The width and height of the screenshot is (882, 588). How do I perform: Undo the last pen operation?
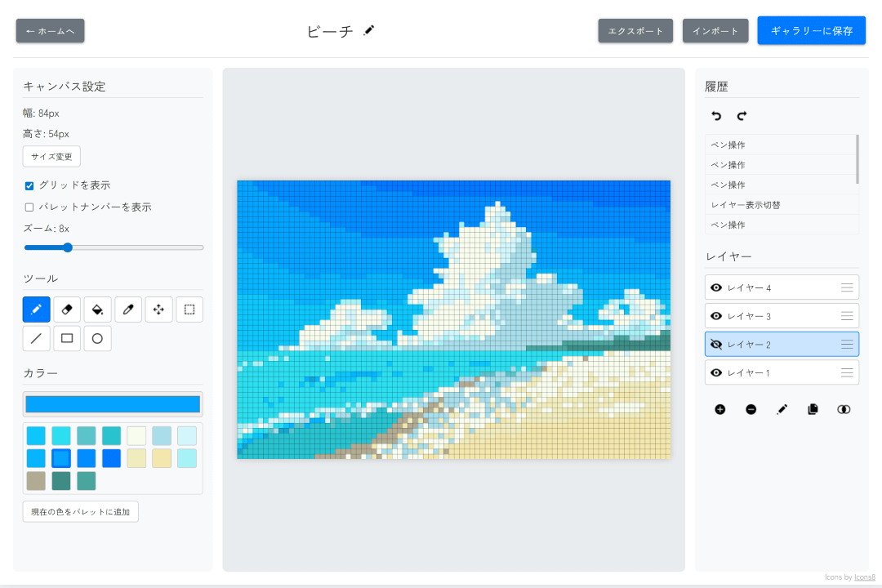coord(716,116)
